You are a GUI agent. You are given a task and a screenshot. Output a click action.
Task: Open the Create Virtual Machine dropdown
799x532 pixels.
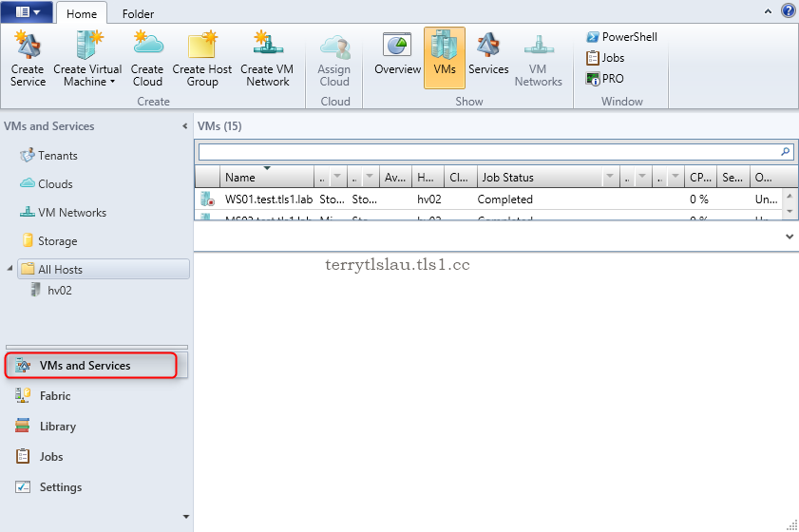click(x=87, y=59)
